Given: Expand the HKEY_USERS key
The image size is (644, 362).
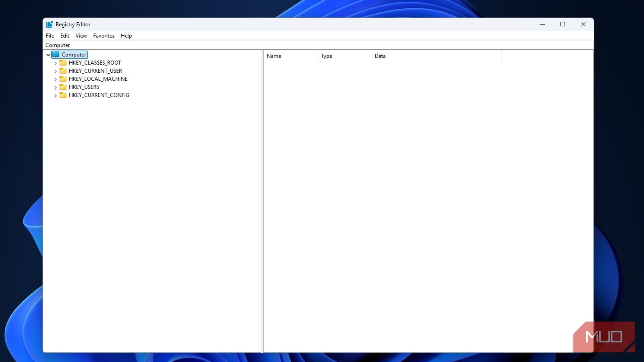Looking at the screenshot, I should coord(55,87).
